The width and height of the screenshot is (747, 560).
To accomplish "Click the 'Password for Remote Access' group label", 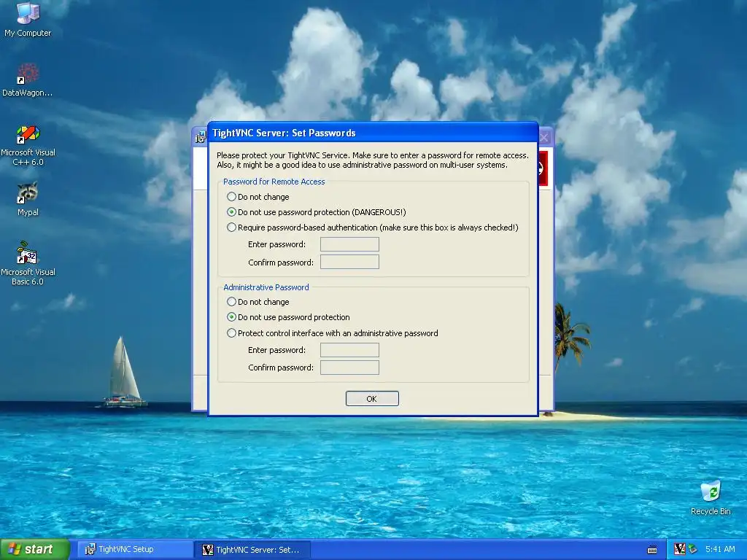I will pos(274,182).
